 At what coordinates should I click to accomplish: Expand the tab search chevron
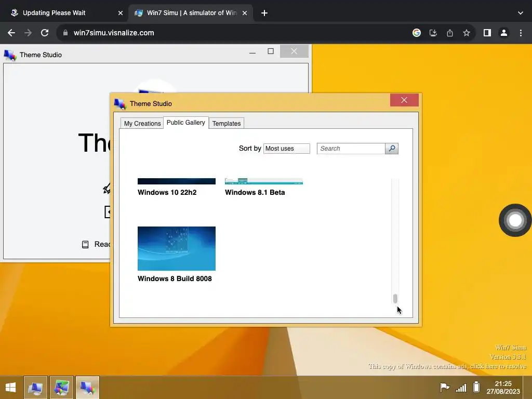click(x=521, y=13)
